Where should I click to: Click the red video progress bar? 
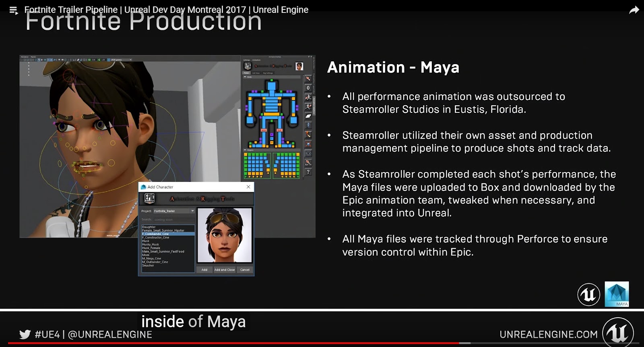pyautogui.click(x=233, y=343)
